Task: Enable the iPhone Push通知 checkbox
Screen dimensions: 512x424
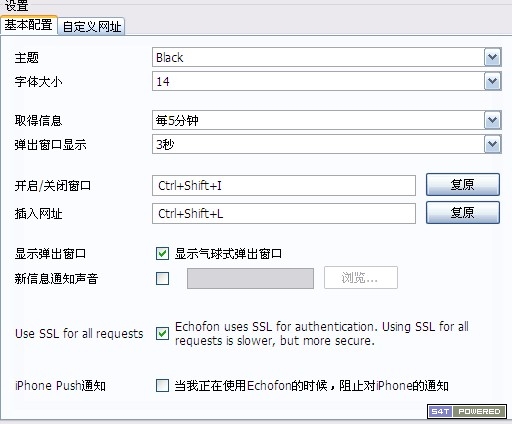Action: pyautogui.click(x=162, y=386)
